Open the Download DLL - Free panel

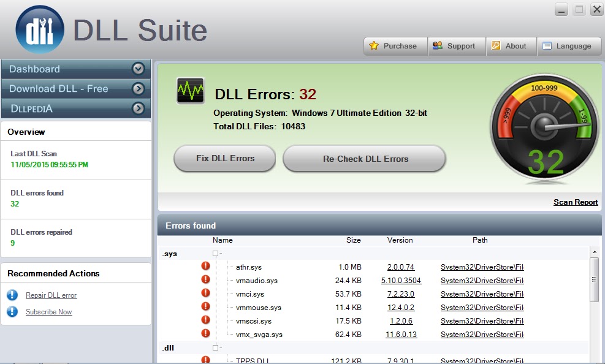[76, 89]
